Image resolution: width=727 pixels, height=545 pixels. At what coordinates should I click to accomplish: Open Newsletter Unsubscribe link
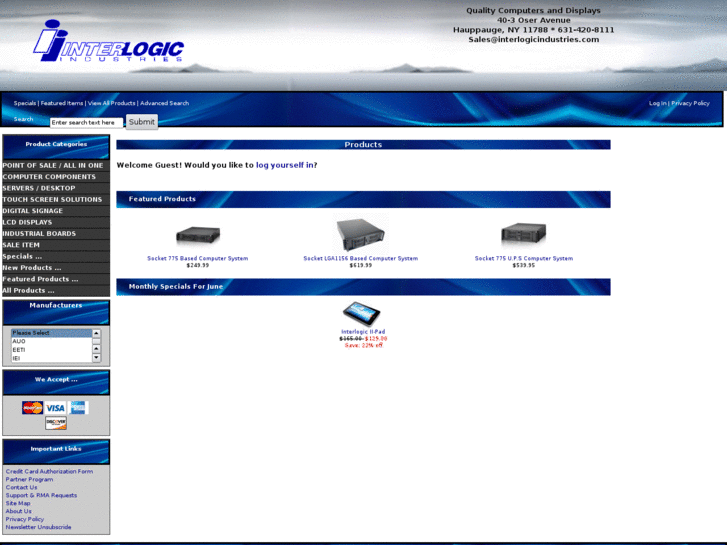pos(38,527)
